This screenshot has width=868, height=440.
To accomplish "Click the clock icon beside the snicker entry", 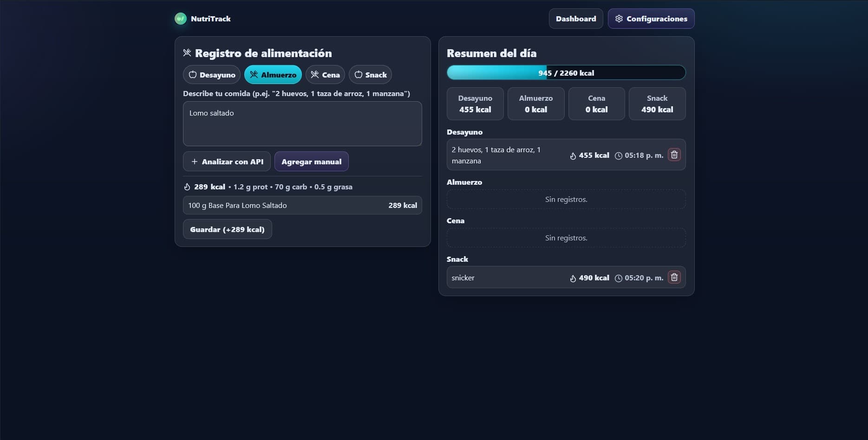I will pos(618,278).
